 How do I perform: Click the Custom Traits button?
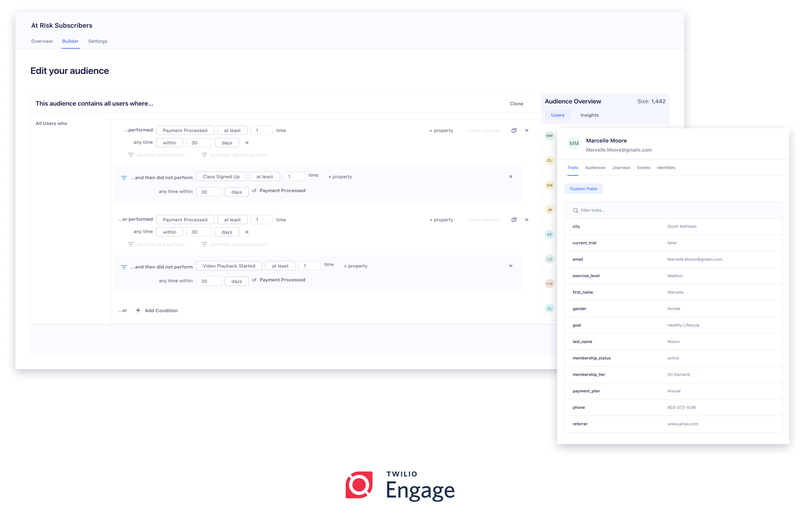click(584, 189)
